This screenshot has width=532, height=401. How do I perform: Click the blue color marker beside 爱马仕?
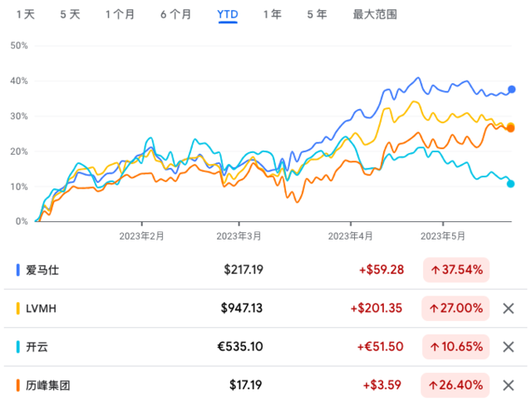click(x=18, y=270)
